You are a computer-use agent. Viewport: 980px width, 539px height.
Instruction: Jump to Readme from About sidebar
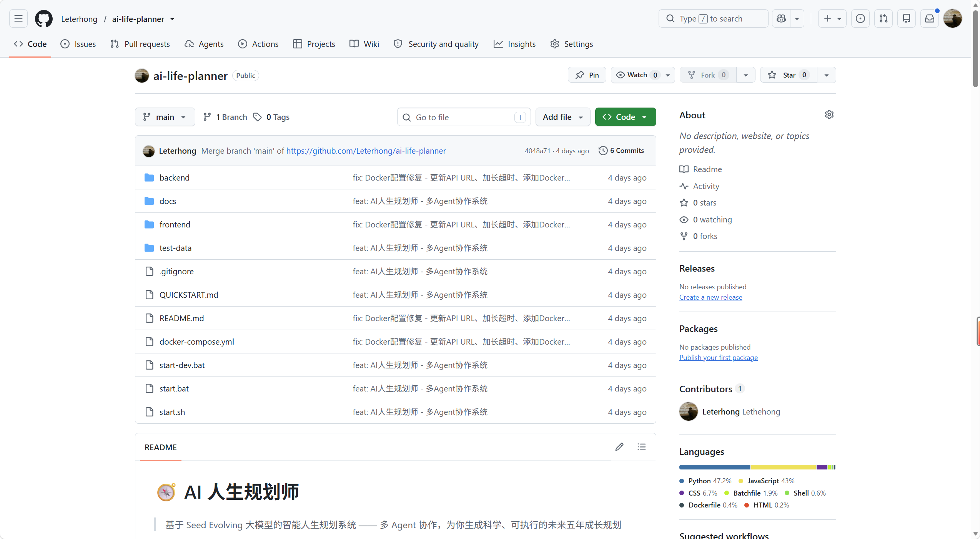700,169
